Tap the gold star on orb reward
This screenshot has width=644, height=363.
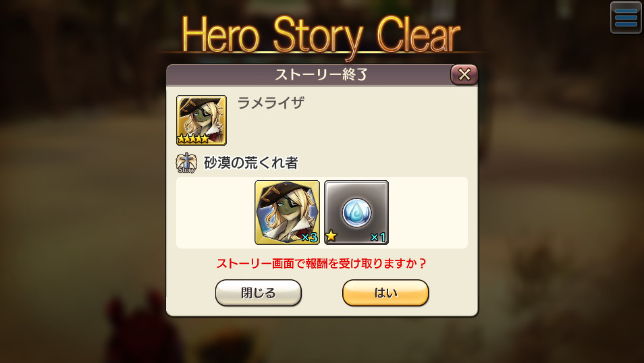click(x=331, y=235)
